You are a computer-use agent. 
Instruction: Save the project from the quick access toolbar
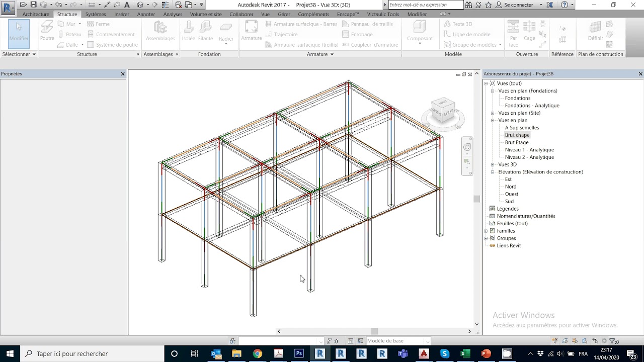pyautogui.click(x=33, y=5)
